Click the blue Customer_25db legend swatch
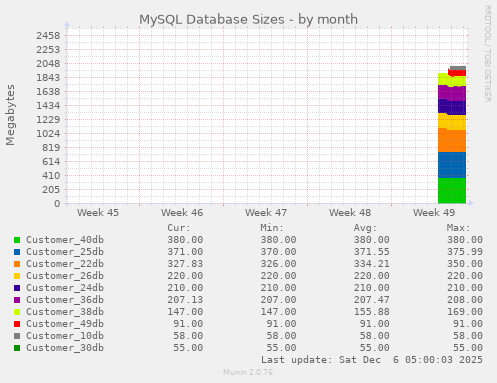 point(17,252)
